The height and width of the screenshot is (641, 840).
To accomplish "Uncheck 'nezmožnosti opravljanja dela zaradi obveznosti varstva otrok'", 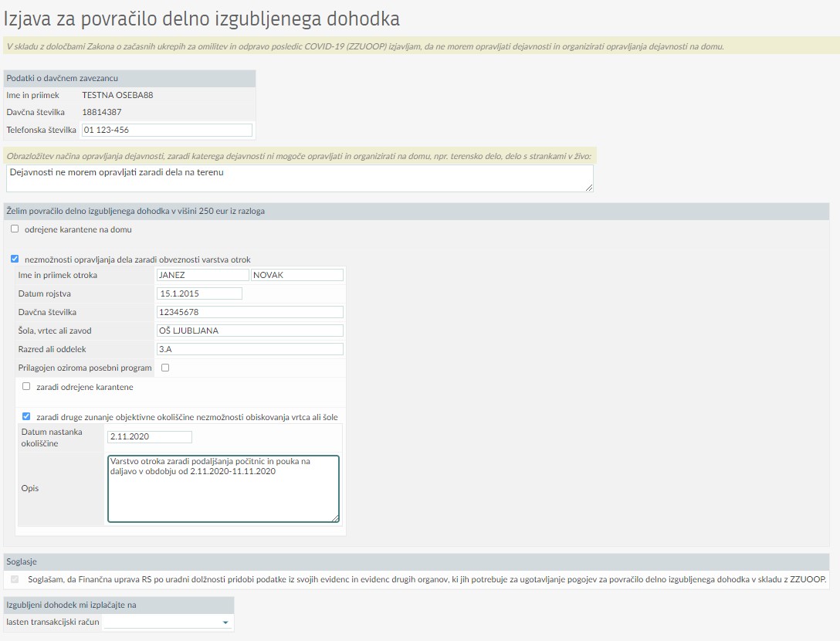I will (x=15, y=259).
